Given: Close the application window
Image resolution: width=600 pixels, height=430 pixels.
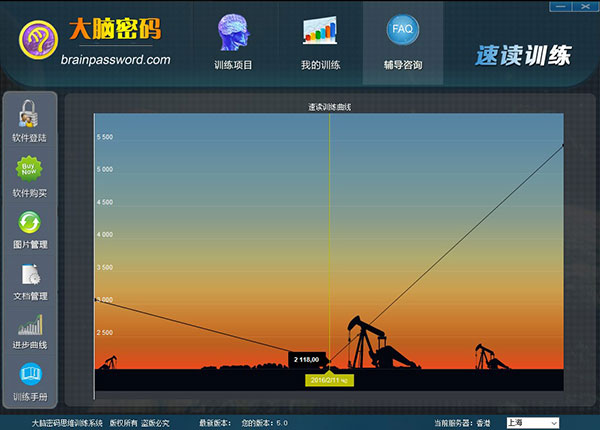Looking at the screenshot, I should pos(585,7).
